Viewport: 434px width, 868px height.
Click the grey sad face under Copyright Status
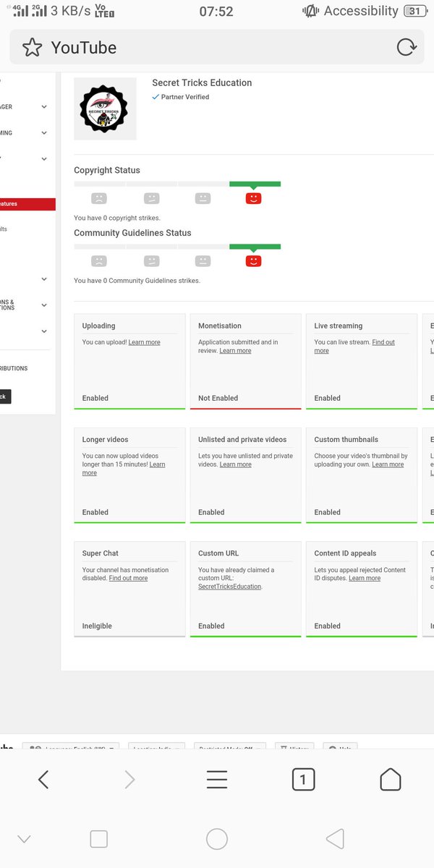coord(99,198)
